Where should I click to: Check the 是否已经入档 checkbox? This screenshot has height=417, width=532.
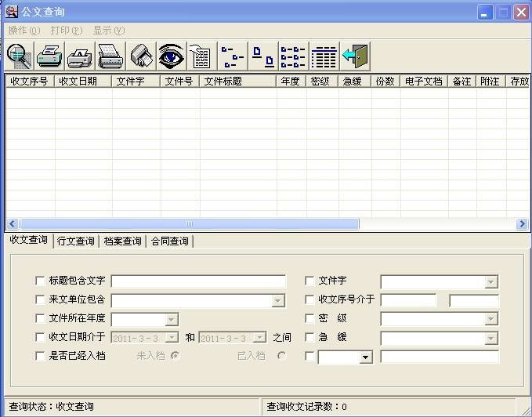pos(41,356)
